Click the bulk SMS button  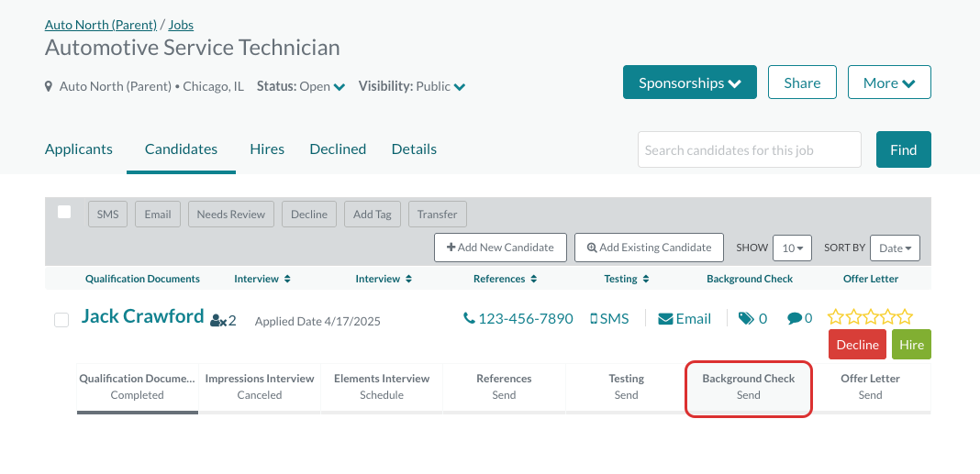[x=107, y=214]
